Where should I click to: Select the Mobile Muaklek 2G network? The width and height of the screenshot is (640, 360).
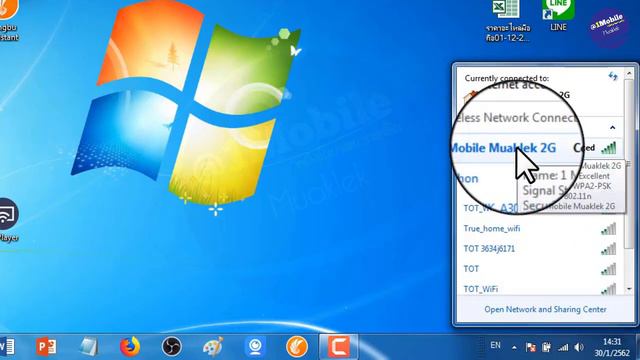(x=538, y=148)
